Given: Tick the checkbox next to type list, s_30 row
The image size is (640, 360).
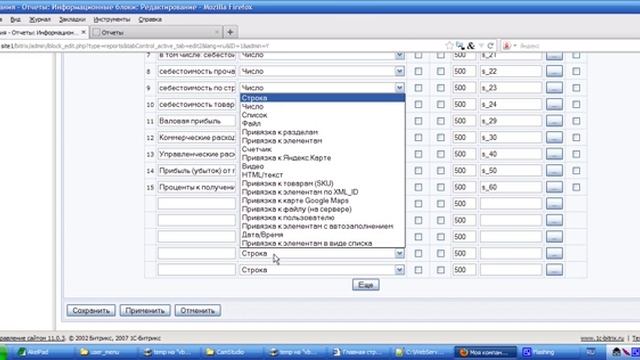Looking at the screenshot, I should [x=418, y=138].
